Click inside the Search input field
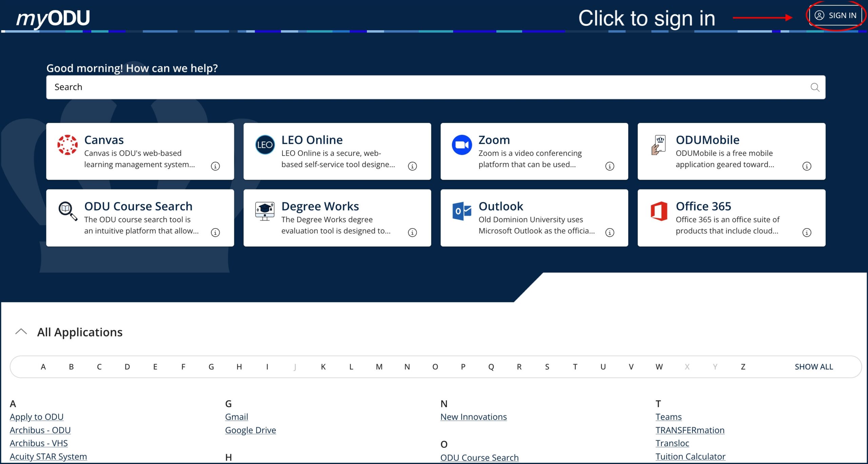The image size is (868, 464). [271, 87]
